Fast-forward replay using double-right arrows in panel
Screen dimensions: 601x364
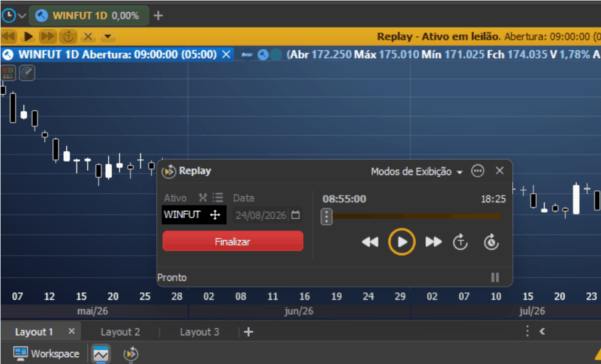433,242
